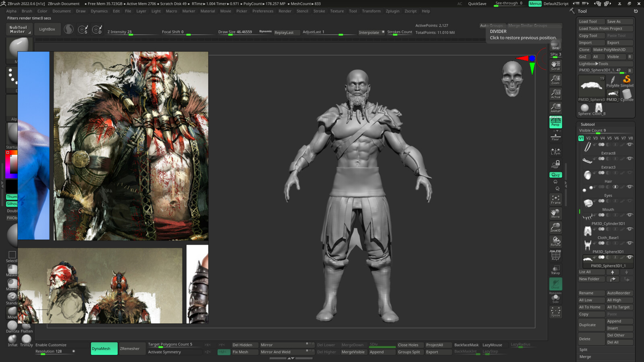Select the Scroll canvas tool
Screen dimensions: 644x362
(x=555, y=66)
